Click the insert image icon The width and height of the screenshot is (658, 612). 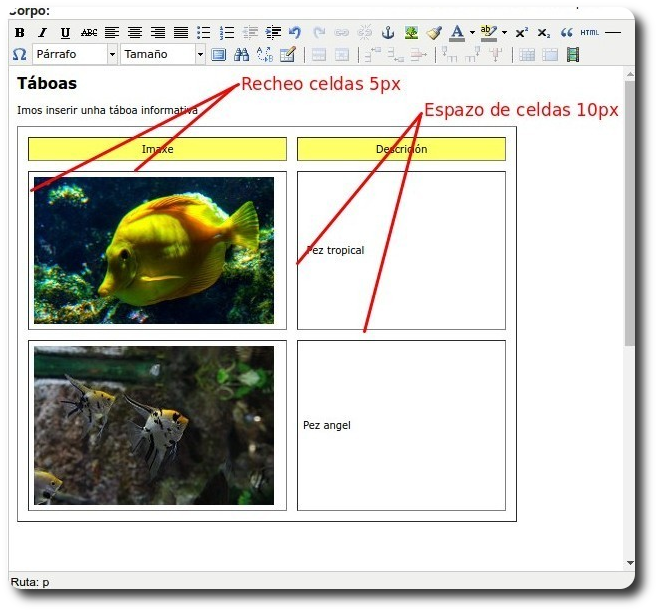(x=411, y=33)
